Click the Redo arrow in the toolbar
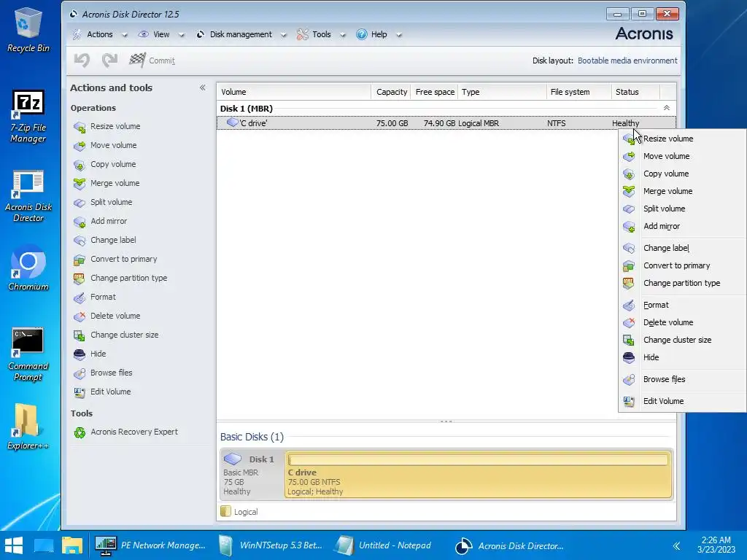747x560 pixels. tap(110, 61)
